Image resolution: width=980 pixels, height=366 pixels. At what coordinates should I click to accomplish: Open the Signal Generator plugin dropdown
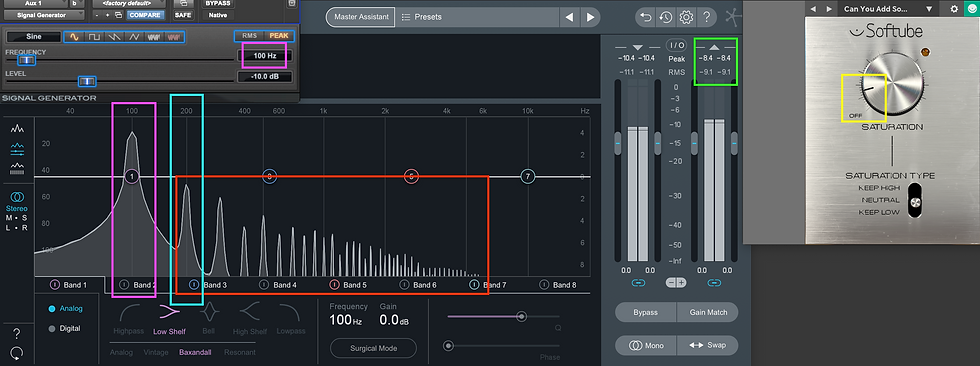[43, 14]
